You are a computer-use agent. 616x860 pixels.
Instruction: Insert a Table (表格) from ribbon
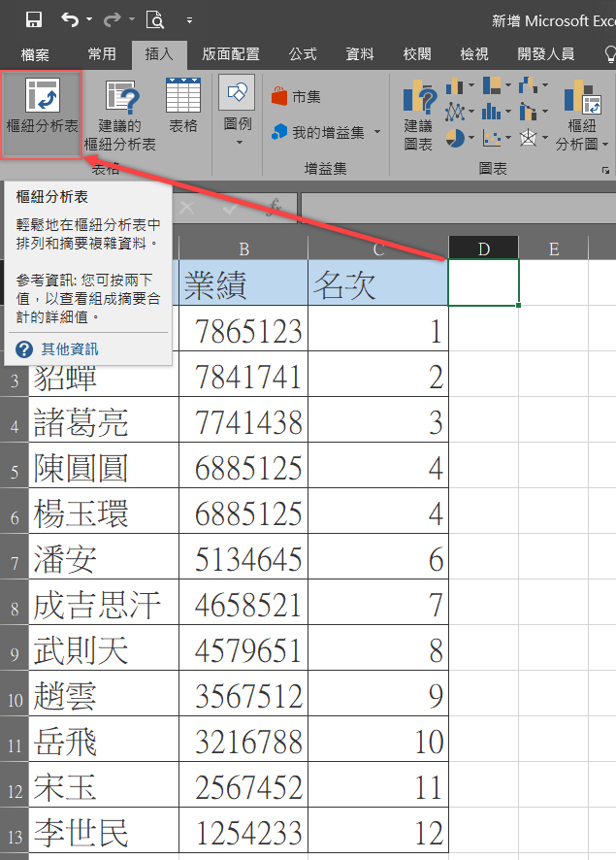182,112
